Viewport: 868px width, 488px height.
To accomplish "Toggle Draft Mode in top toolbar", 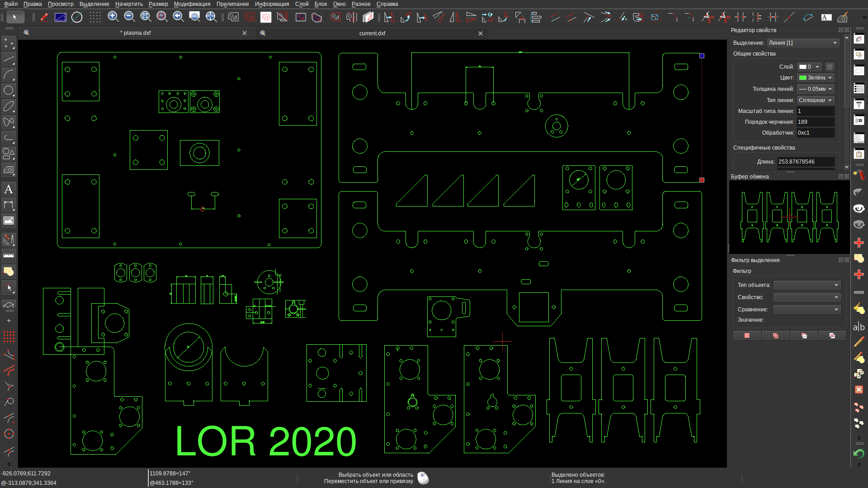I will 60,17.
